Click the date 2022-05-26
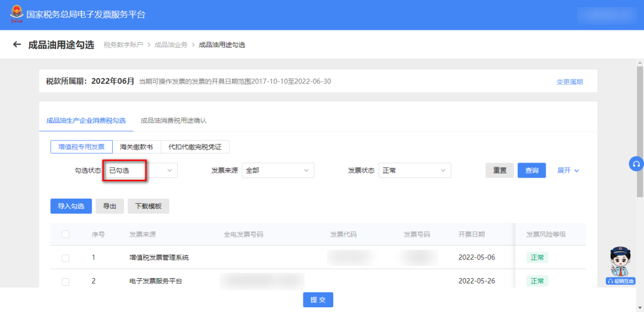The image size is (644, 312). (477, 281)
